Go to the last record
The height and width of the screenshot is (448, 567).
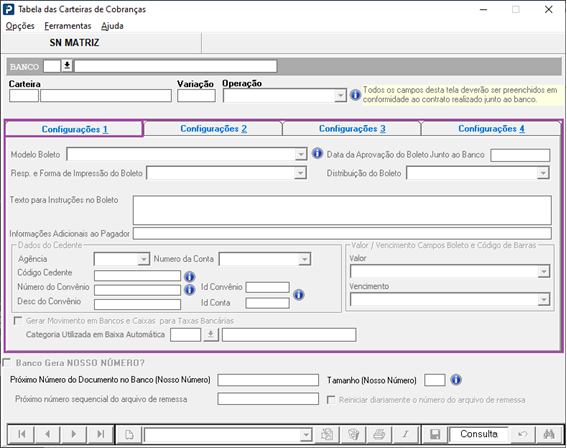[100, 434]
